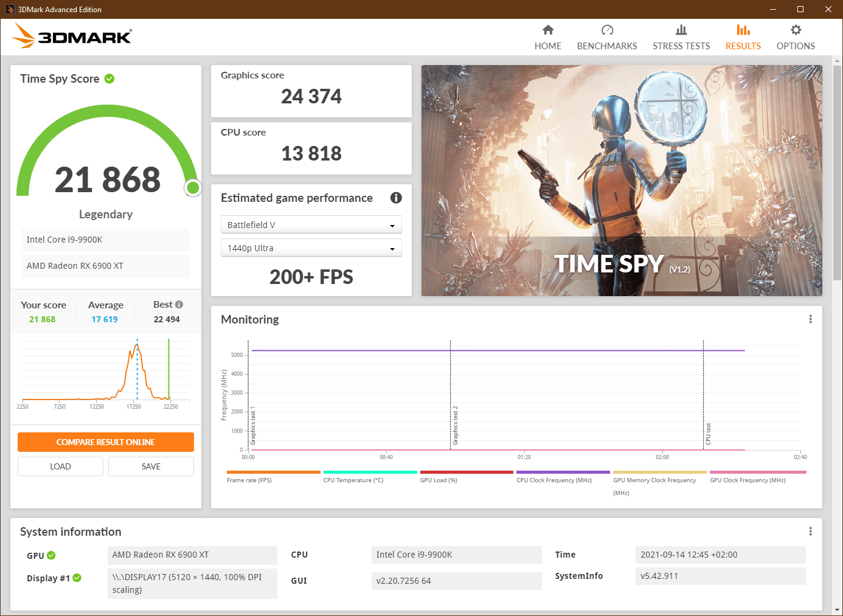This screenshot has height=616, width=843.
Task: Click the Best score 22 494
Action: click(x=167, y=319)
